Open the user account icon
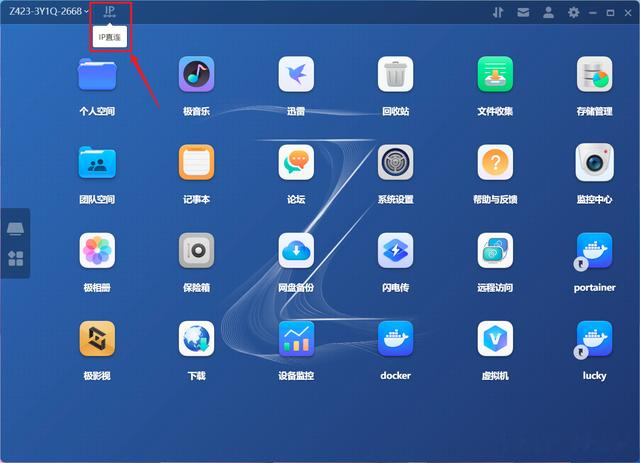 pyautogui.click(x=548, y=13)
